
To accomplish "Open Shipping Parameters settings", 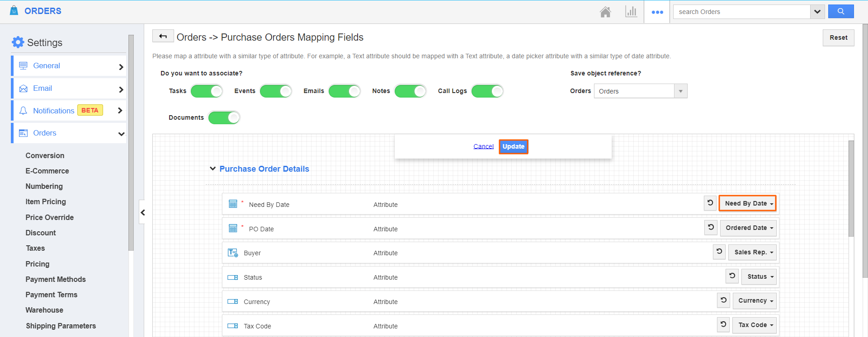I will 61,326.
